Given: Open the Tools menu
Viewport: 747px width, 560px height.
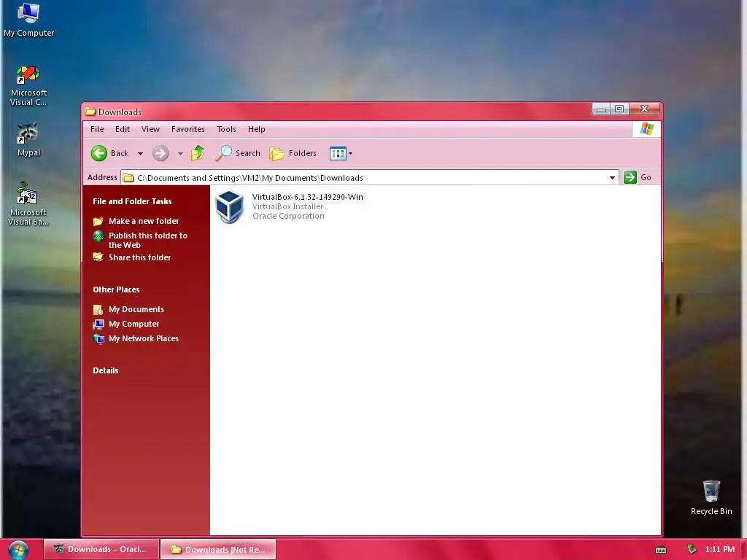Looking at the screenshot, I should tap(226, 129).
